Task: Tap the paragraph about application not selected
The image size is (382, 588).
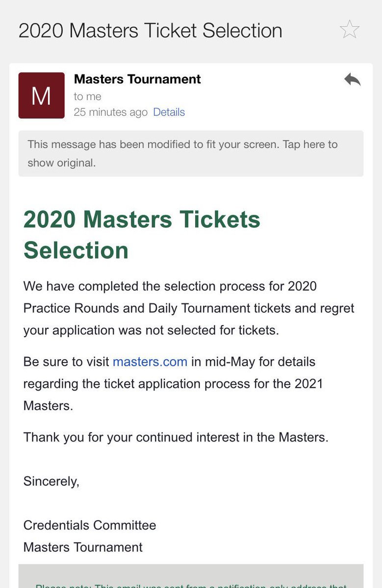Action: [189, 308]
